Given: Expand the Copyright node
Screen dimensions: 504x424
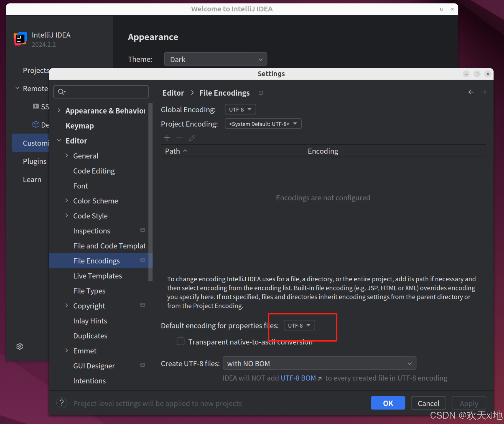Looking at the screenshot, I should [67, 306].
